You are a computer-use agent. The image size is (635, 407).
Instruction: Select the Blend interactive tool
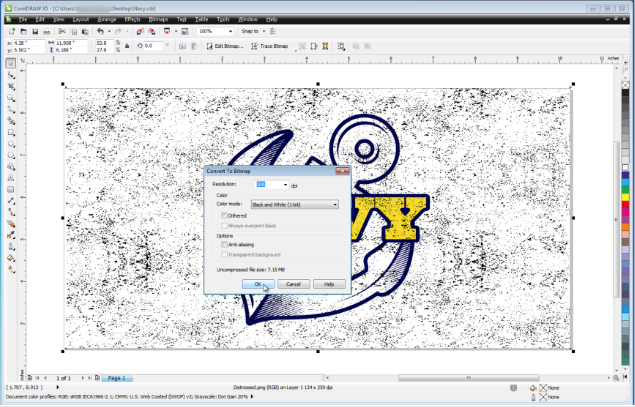click(x=11, y=224)
